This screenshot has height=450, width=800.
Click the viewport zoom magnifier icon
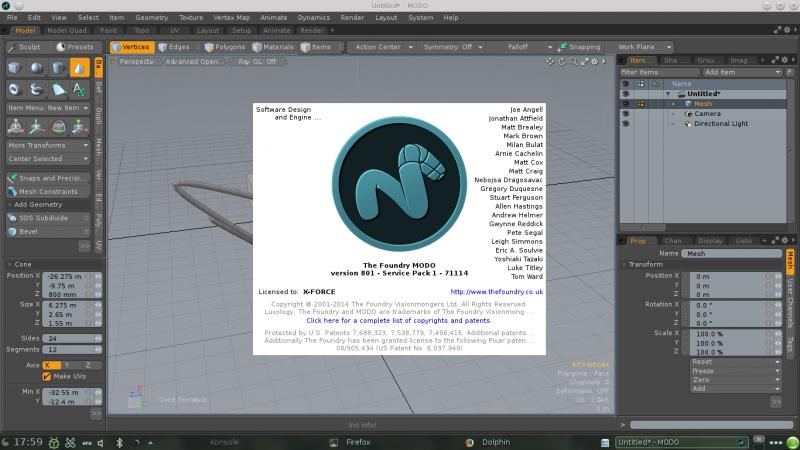pos(573,61)
